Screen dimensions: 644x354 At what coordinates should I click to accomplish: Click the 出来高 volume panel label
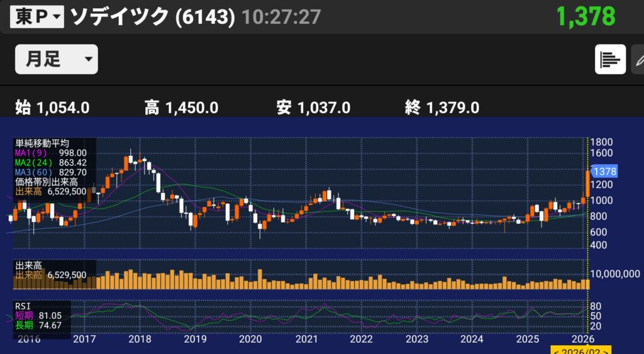tap(28, 266)
